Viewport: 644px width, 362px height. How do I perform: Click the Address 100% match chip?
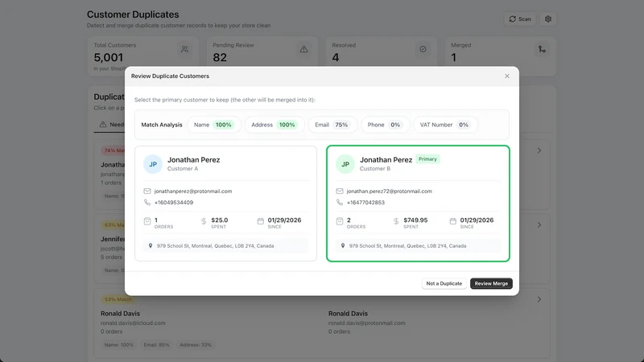pos(275,125)
